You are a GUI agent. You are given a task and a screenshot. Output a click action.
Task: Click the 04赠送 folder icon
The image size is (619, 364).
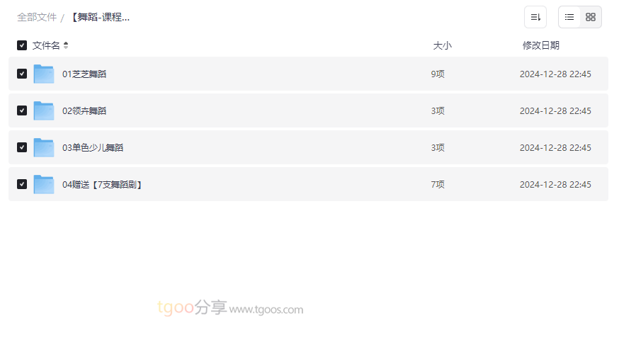[x=44, y=184]
